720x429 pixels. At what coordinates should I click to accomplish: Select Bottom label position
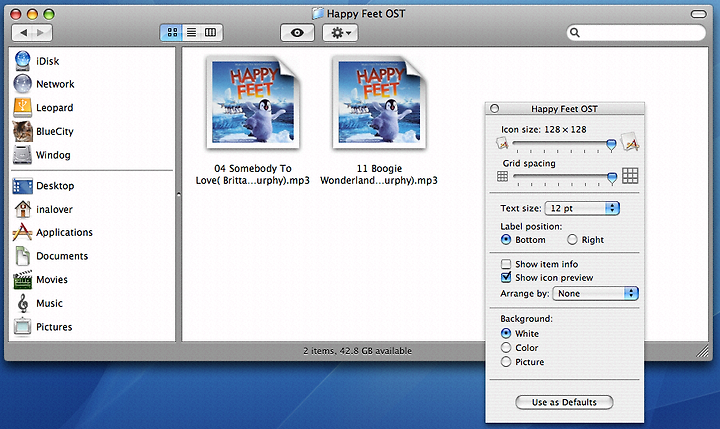coord(506,239)
